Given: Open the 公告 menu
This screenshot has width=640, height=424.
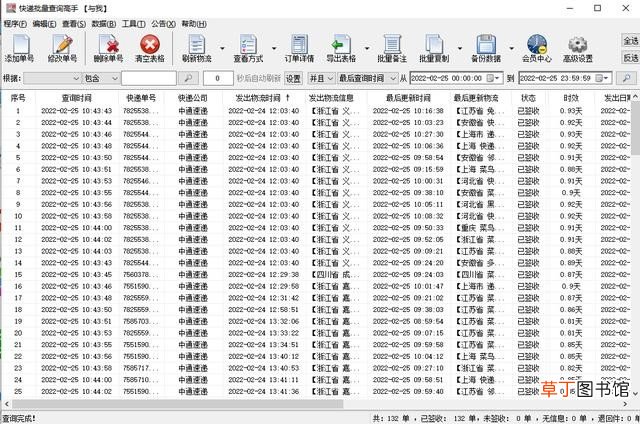Looking at the screenshot, I should [x=163, y=24].
